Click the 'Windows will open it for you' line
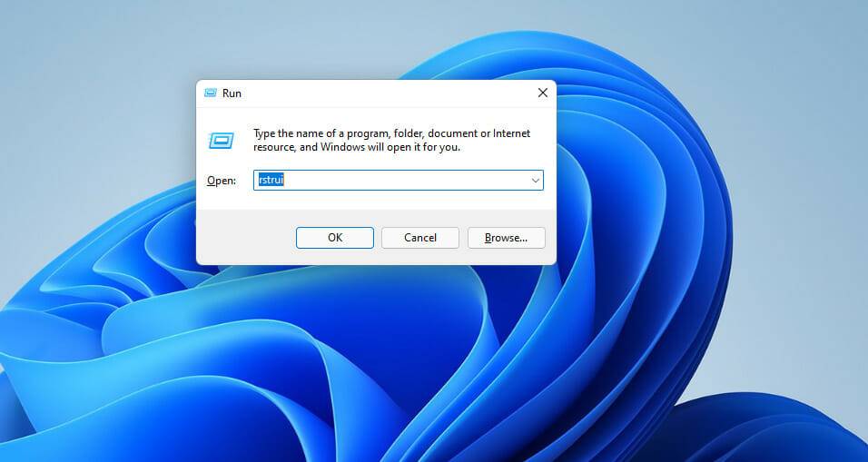 point(390,147)
